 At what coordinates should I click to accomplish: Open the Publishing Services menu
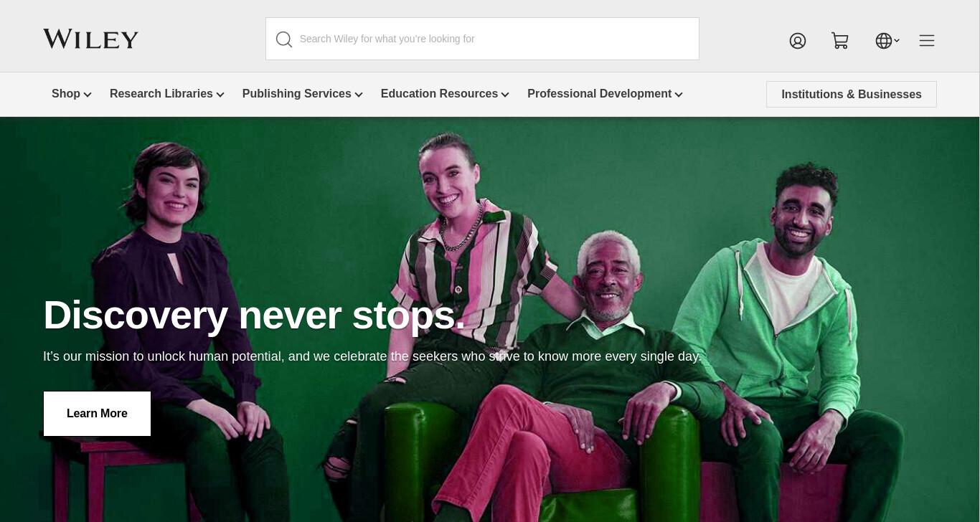click(x=297, y=94)
